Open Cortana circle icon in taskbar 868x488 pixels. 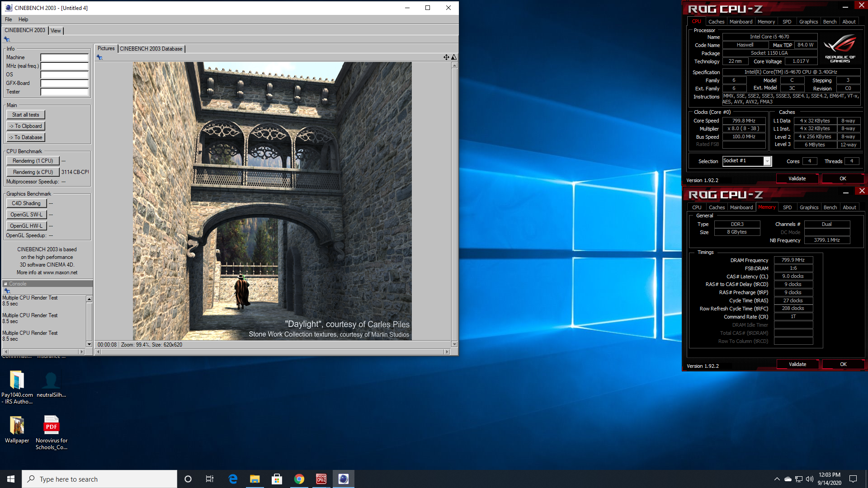188,479
